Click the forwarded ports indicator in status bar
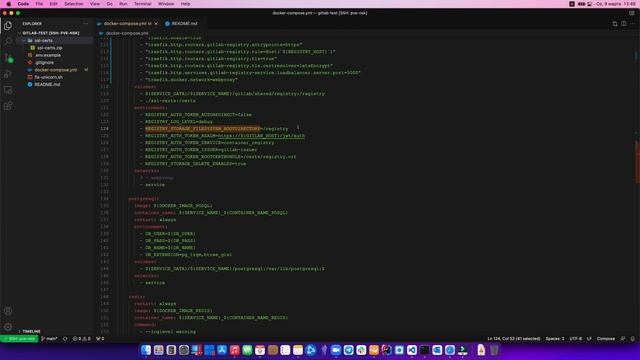640x360 pixels. click(100, 339)
